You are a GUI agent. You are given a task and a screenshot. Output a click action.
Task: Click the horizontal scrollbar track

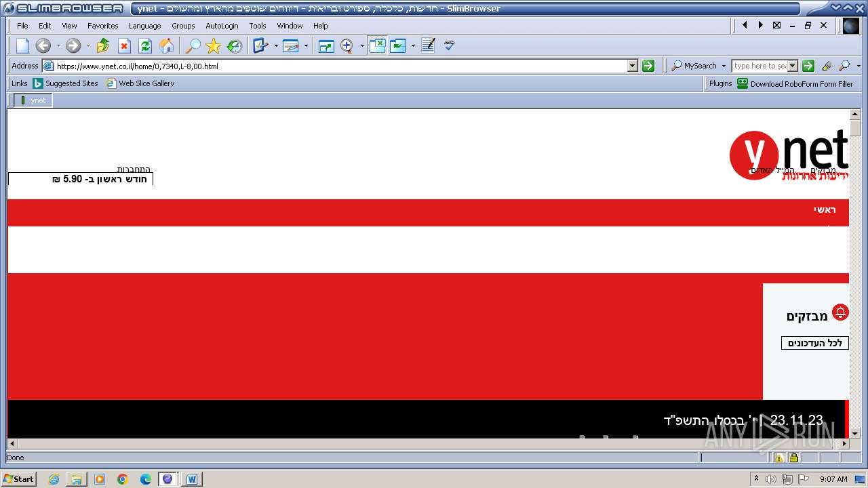pyautogui.click(x=428, y=444)
